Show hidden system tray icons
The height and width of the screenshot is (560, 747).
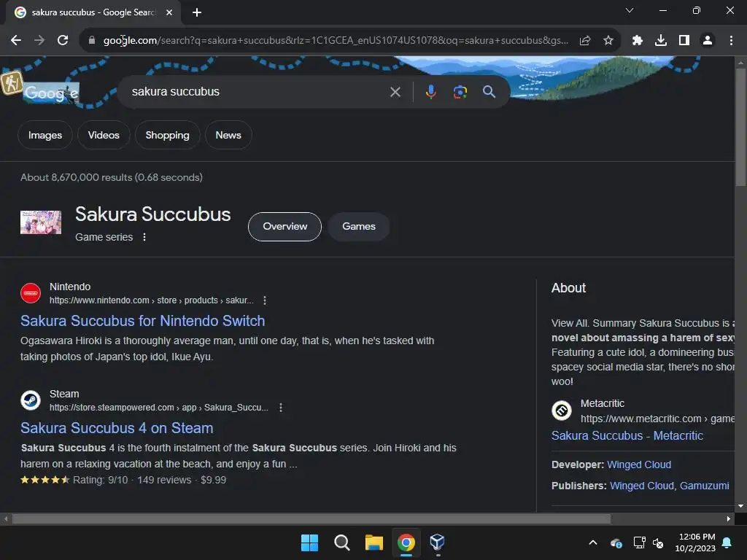(593, 542)
